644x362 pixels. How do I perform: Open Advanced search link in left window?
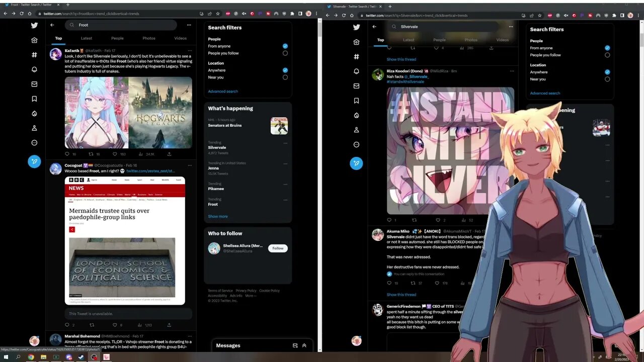point(223,92)
